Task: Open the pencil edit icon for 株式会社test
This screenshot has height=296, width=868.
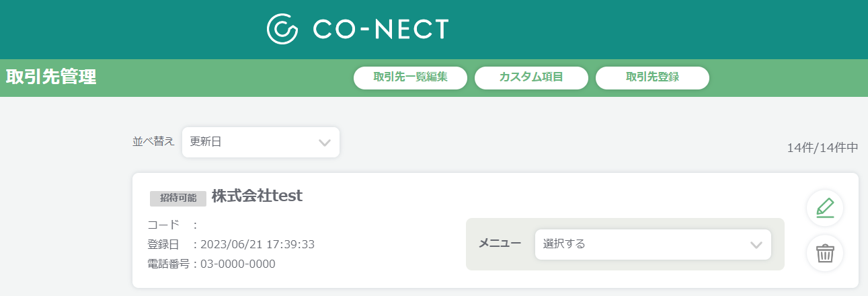Action: click(x=825, y=208)
